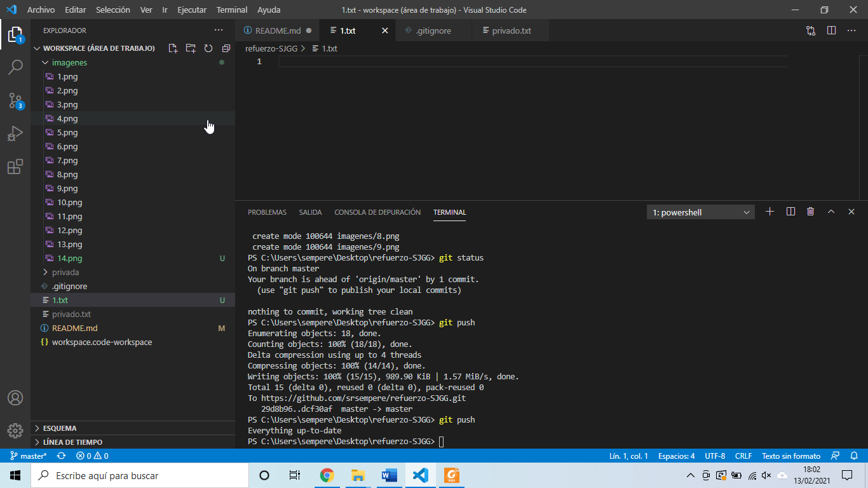Open the feedback icon in status bar
The height and width of the screenshot is (488, 868).
[836, 456]
